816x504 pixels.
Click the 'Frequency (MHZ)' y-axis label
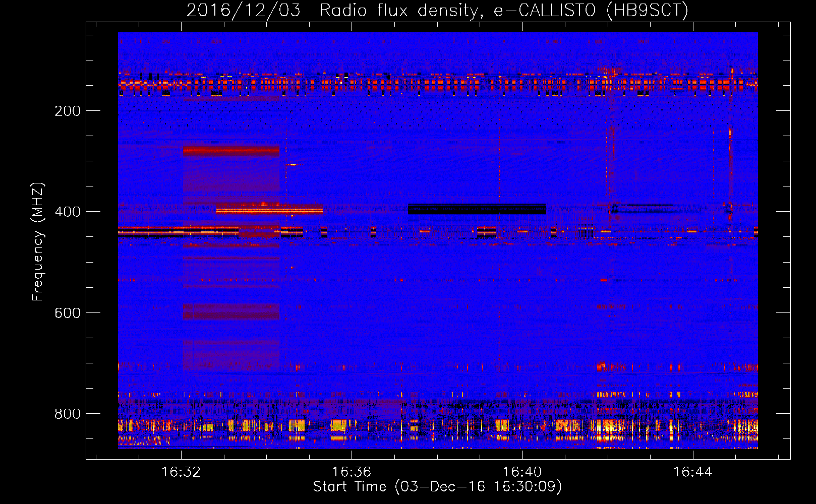tap(38, 242)
